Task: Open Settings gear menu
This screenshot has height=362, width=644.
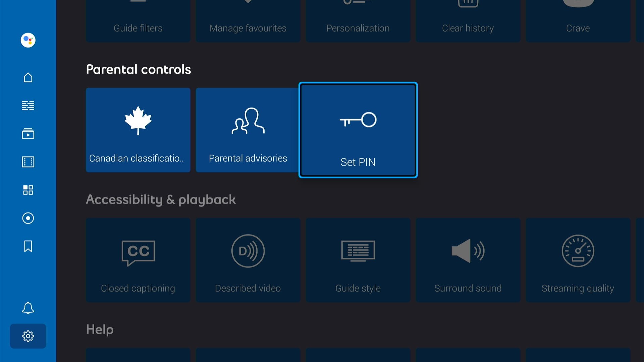Action: pos(28,336)
